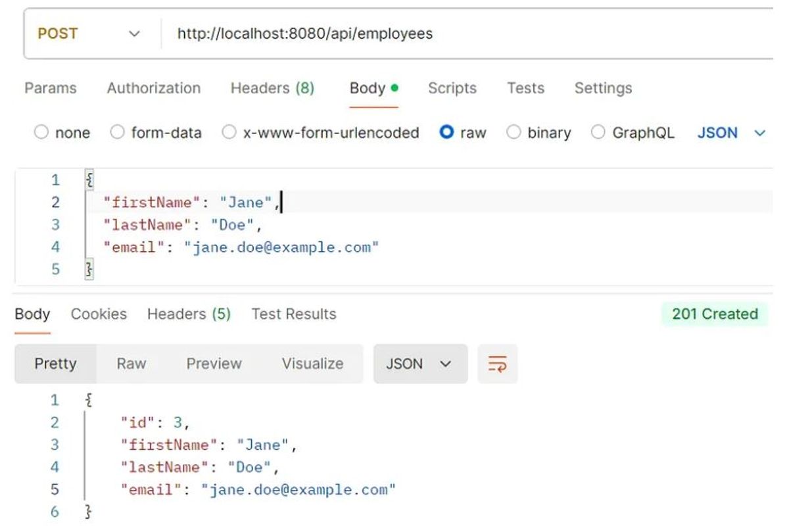This screenshot has height=532, width=789.
Task: Switch to the Params tab
Action: click(51, 88)
